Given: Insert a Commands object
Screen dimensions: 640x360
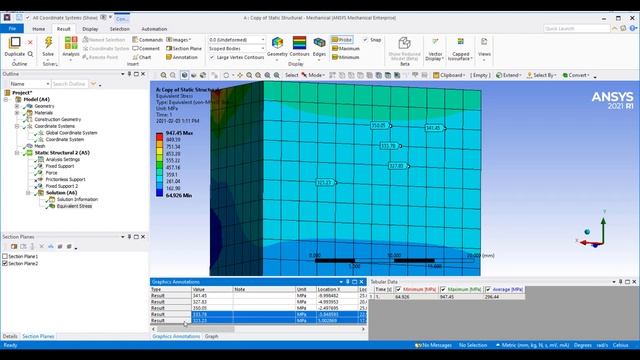Looking at the screenshot, I should (147, 40).
